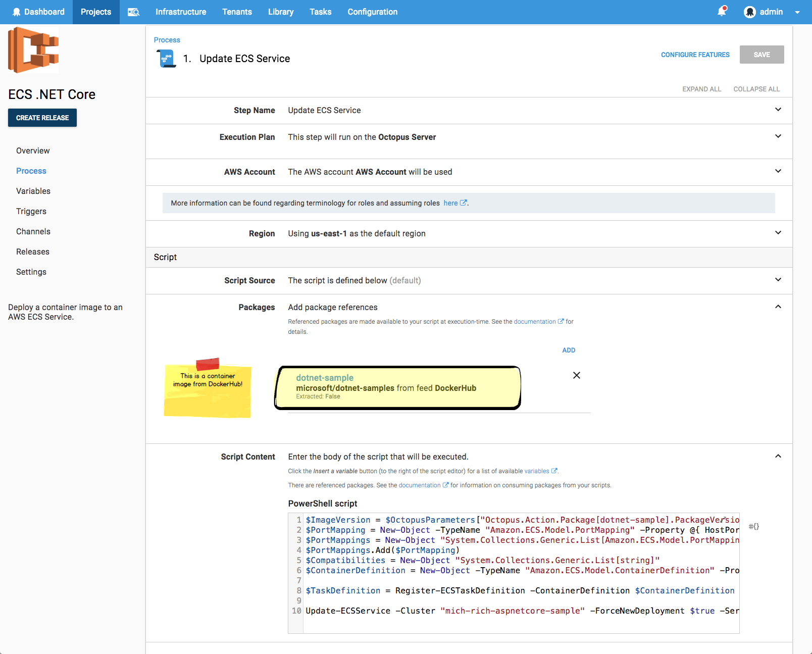Remove the dotnet-sample package with the X icon
812x654 pixels.
point(576,375)
